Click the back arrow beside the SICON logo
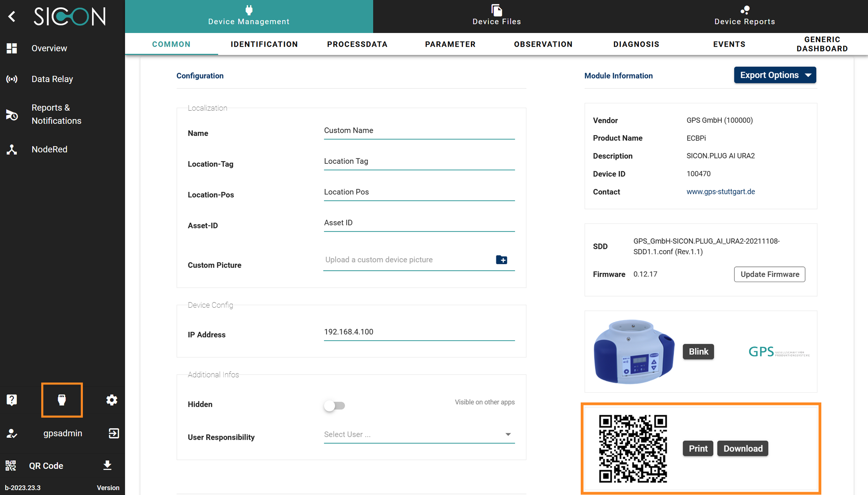This screenshot has width=868, height=495. click(12, 16)
